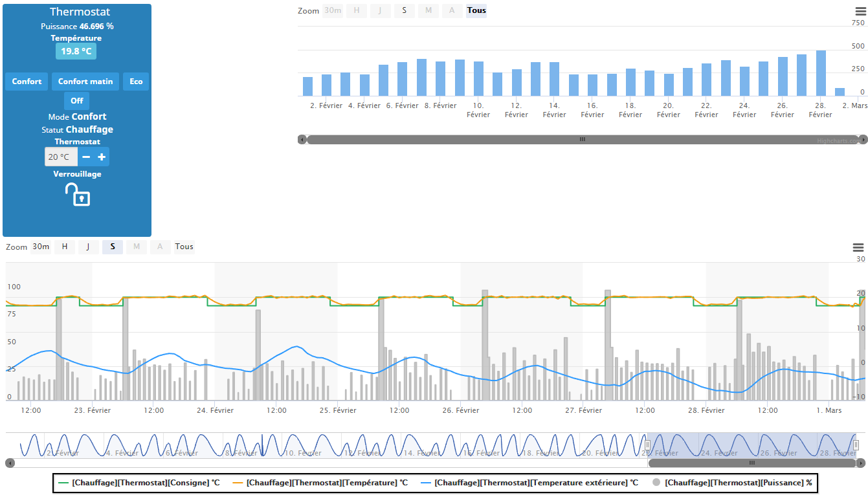Select bottom chart zoom H
The image size is (868, 497).
pyautogui.click(x=65, y=247)
